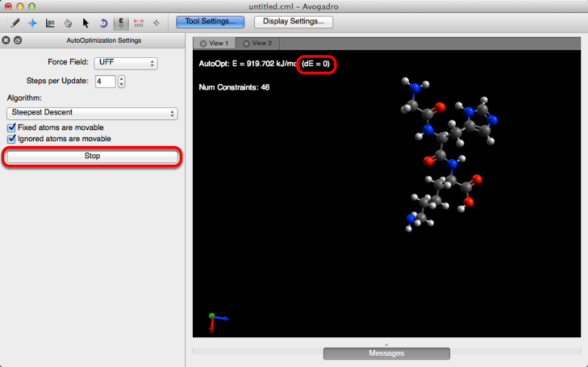Screen dimensions: 588x367
Task: Select the Manipulate hand tool
Action: click(x=68, y=22)
